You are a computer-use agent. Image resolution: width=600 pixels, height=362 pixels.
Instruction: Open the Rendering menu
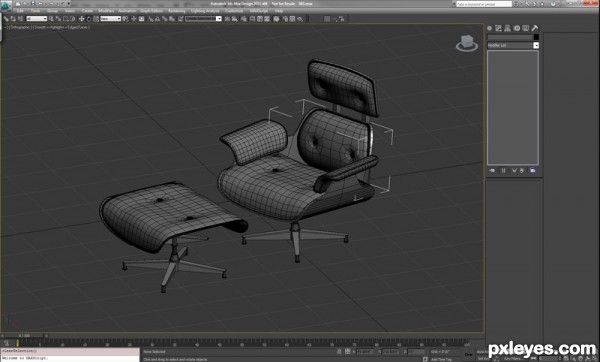tap(176, 11)
